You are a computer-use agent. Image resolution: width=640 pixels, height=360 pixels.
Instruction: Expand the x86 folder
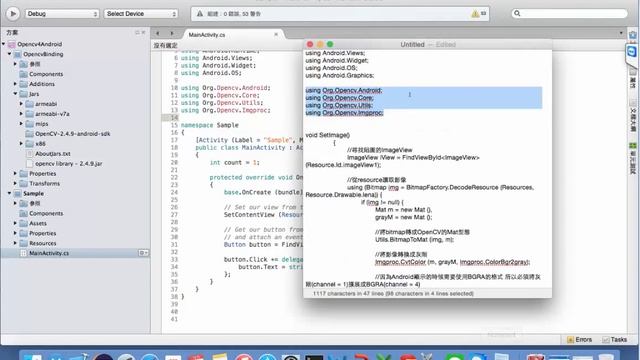point(21,143)
